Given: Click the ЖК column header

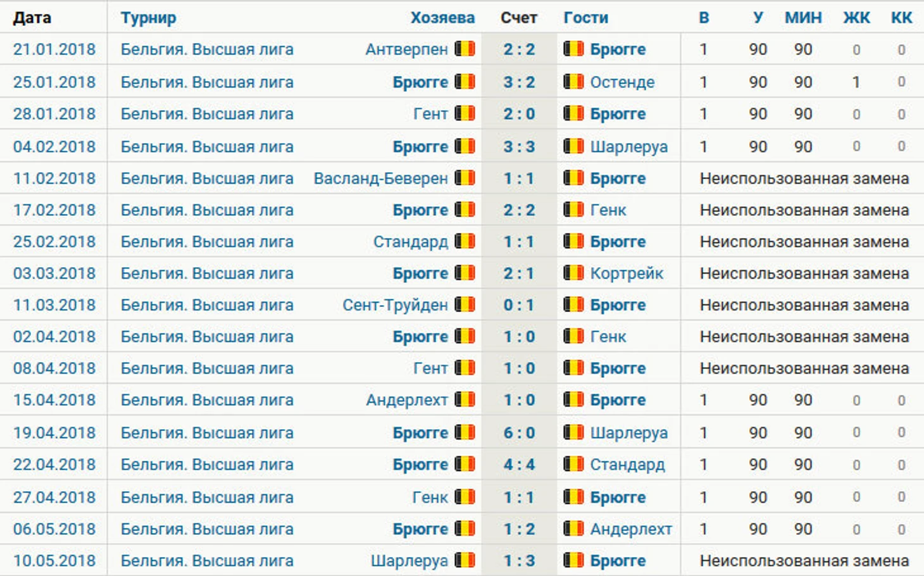Looking at the screenshot, I should (856, 18).
